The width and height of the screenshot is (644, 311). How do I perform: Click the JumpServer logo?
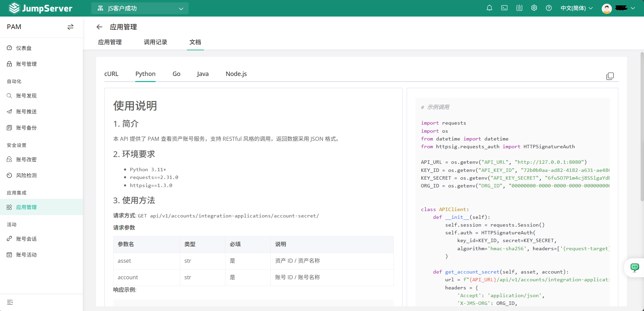tap(41, 8)
